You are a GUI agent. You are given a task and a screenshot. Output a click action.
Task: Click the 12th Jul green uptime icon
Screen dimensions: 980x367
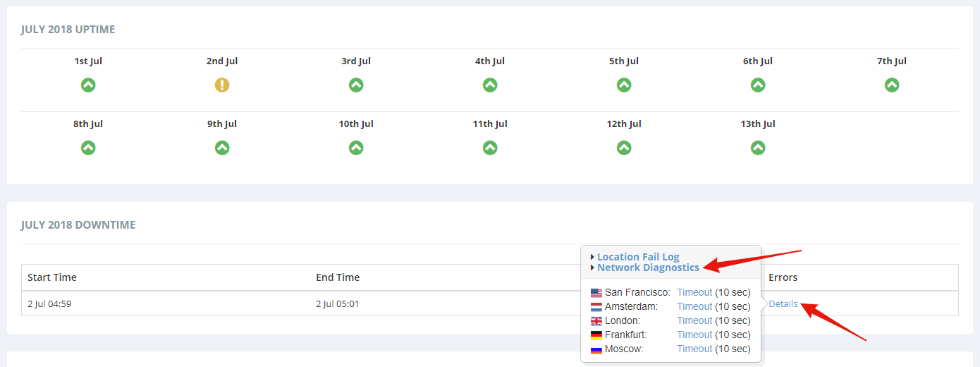click(x=624, y=148)
